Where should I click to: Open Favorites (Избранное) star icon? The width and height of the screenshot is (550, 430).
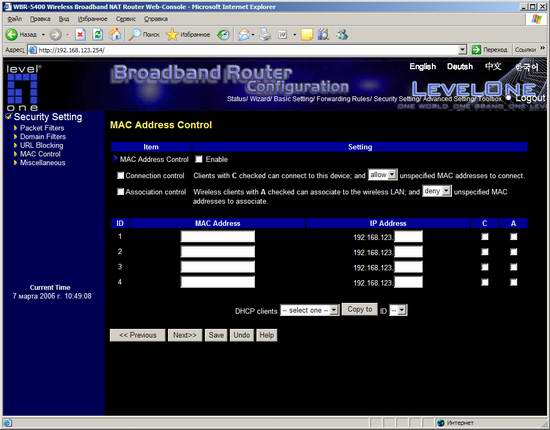[172, 34]
